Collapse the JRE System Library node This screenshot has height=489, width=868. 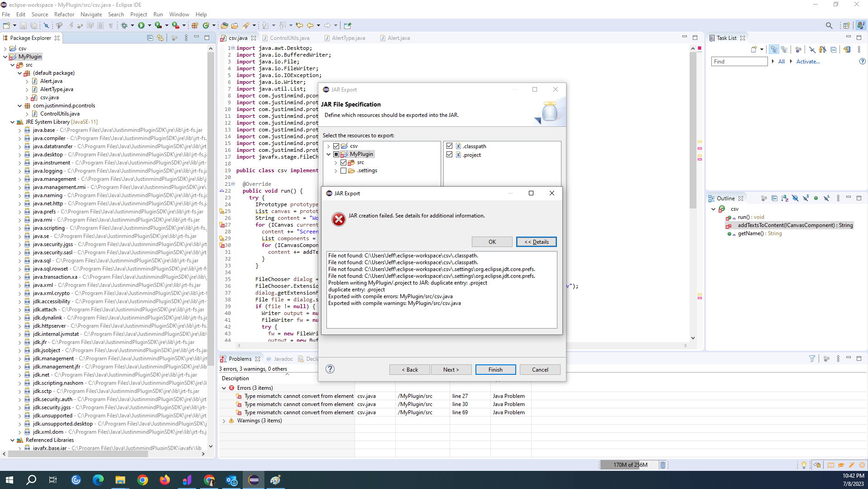[x=12, y=122]
